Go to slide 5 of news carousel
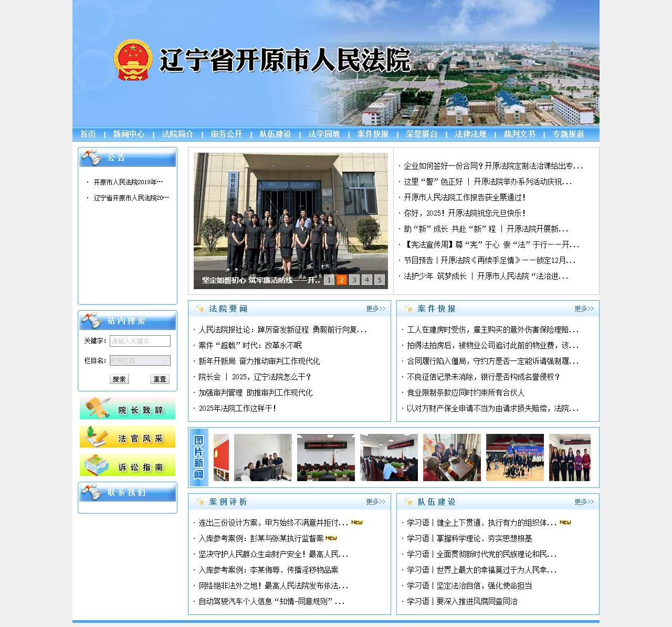Image resolution: width=672 pixels, height=627 pixels. pos(380,280)
